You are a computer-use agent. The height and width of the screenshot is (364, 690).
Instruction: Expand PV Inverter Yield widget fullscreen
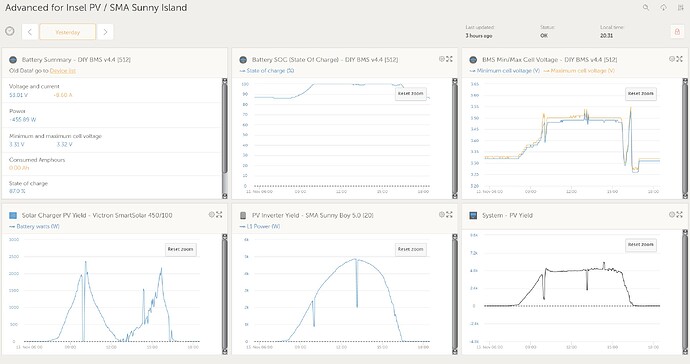449,215
